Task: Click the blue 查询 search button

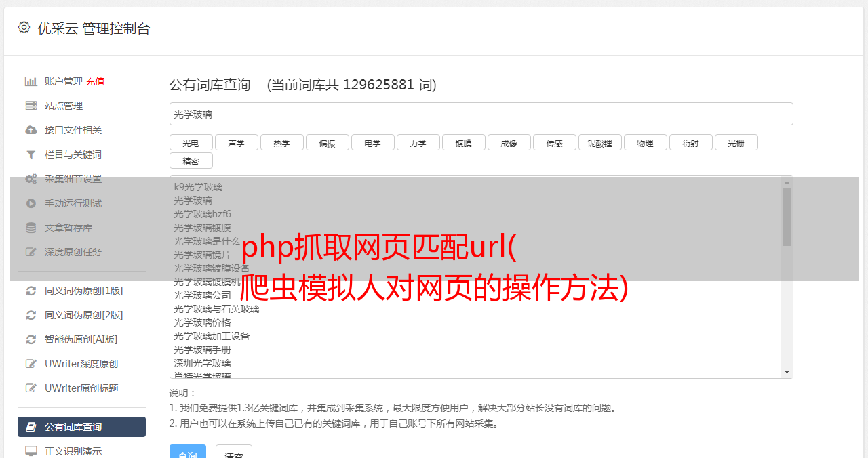Action: [188, 453]
